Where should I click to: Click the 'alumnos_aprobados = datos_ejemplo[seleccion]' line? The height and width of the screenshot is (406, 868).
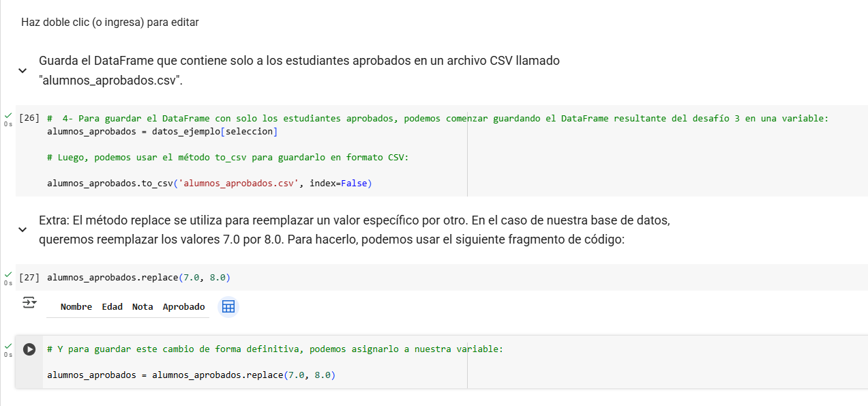click(162, 131)
